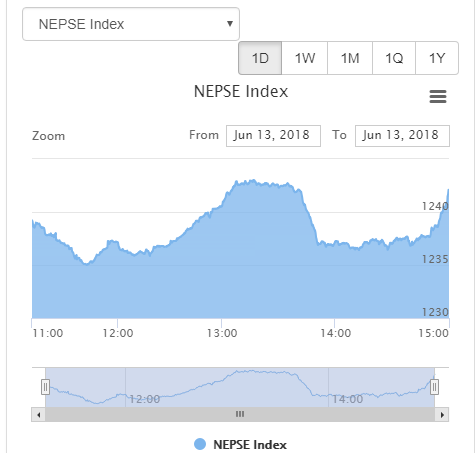
Task: Switch to the 1M range
Action: [350, 58]
